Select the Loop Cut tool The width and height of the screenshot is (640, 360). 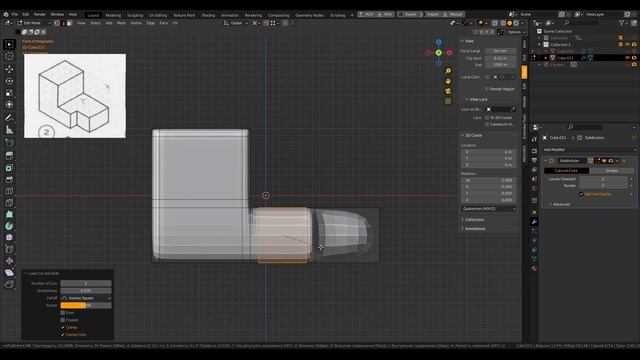[x=9, y=191]
